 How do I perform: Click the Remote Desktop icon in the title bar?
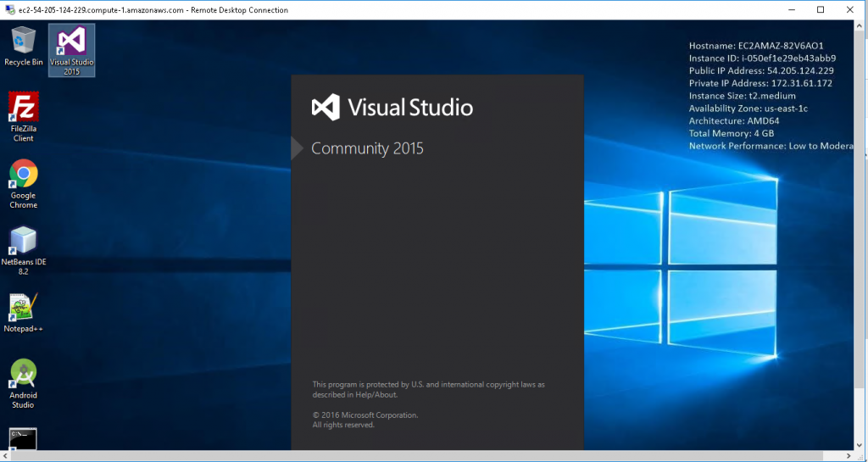(x=8, y=10)
